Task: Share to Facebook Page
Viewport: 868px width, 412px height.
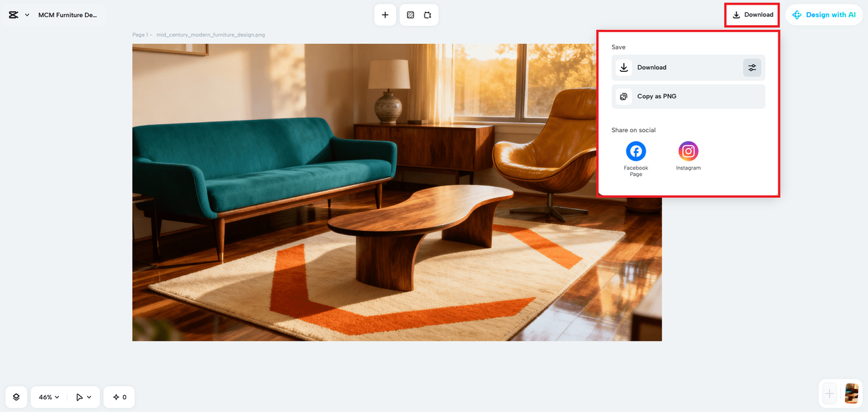Action: point(636,159)
